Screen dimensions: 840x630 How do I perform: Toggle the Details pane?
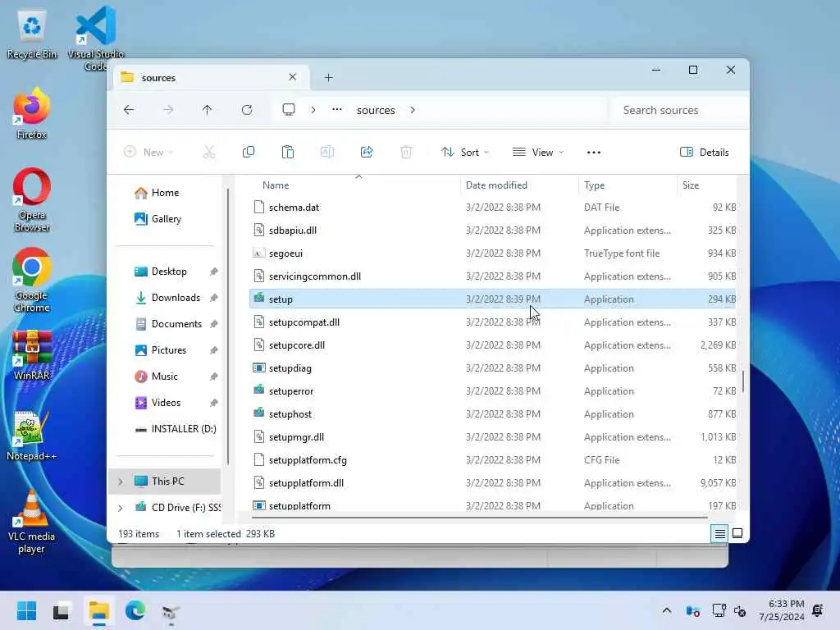(704, 152)
